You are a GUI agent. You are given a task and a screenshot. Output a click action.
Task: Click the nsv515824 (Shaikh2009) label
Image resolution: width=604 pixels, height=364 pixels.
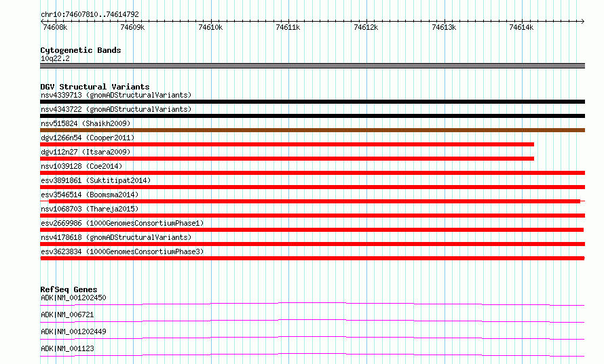point(86,123)
